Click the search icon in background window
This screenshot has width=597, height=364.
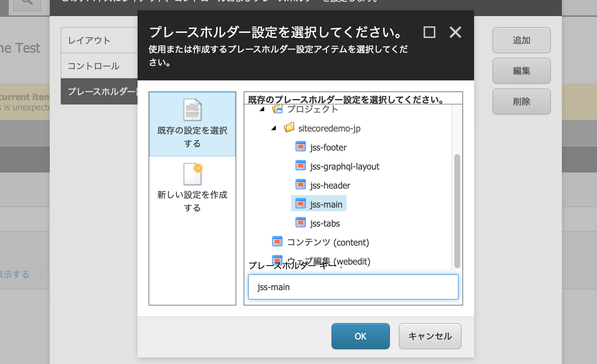click(27, 3)
